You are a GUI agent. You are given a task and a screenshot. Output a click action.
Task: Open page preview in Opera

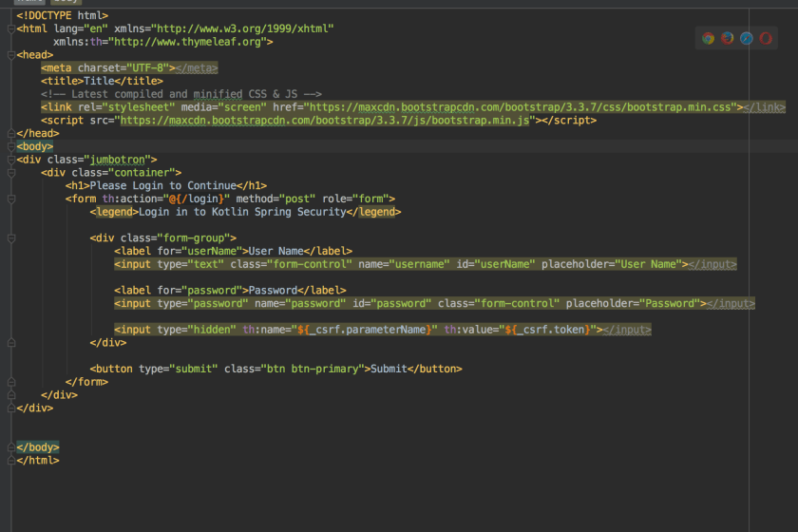tap(766, 38)
